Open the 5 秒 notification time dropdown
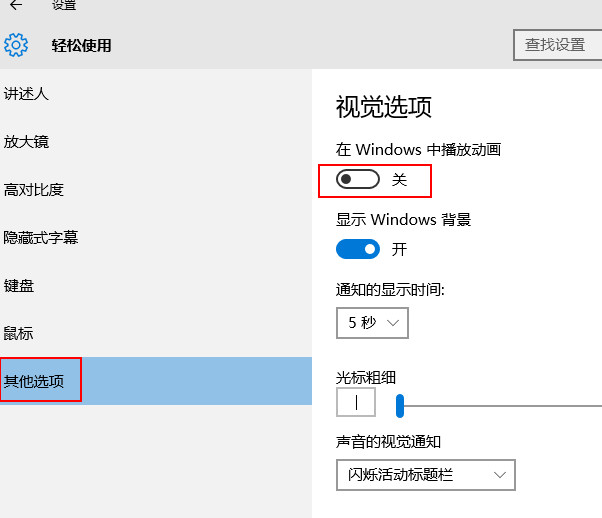This screenshot has width=602, height=518. [372, 323]
